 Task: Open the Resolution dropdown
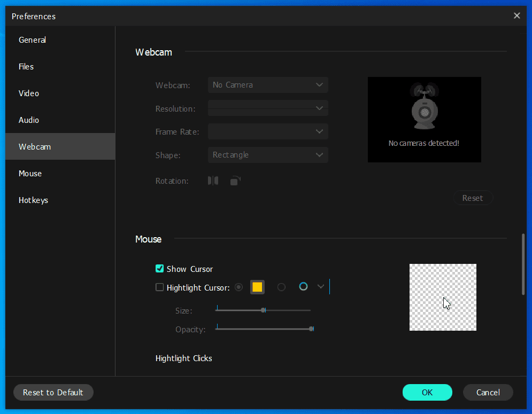pyautogui.click(x=268, y=108)
